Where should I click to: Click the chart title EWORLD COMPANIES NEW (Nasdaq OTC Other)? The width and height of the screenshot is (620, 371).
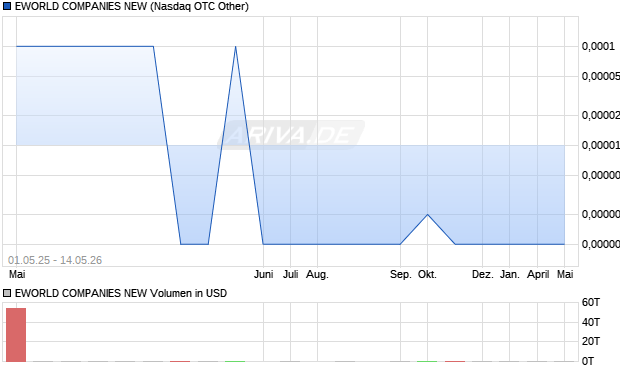point(132,6)
